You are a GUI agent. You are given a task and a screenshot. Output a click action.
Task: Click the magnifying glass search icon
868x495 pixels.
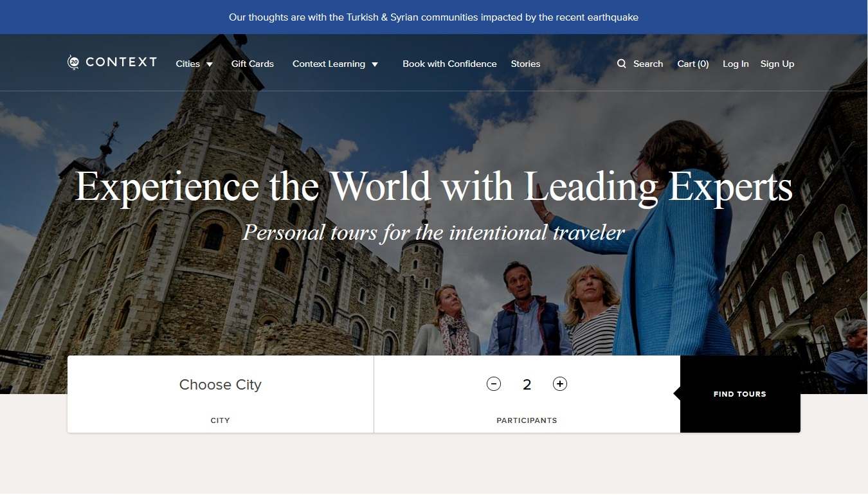(621, 64)
